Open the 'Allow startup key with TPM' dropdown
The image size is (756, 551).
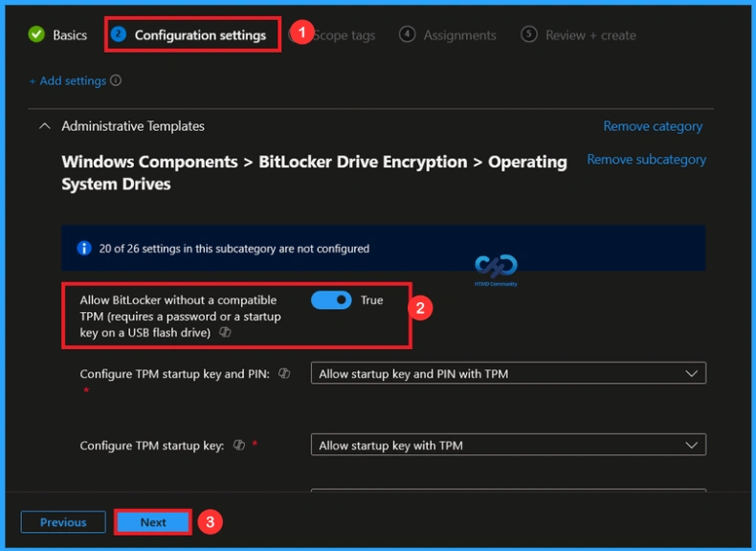508,445
